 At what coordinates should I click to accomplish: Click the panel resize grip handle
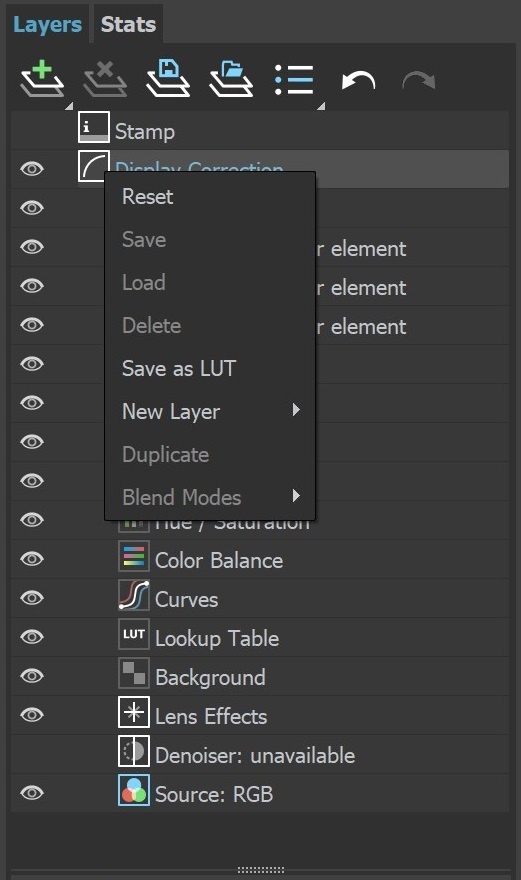(x=260, y=869)
